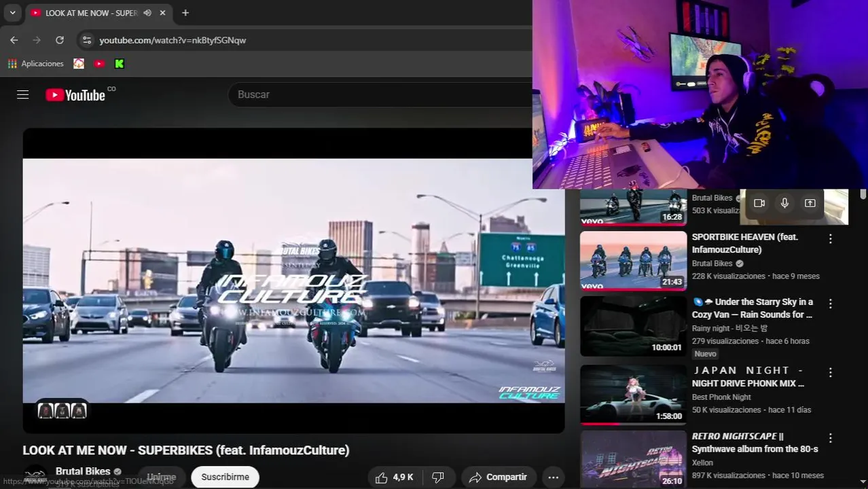Open SPORTBIKE HEAVEN video thumbnail
This screenshot has width=868, height=489.
click(633, 261)
